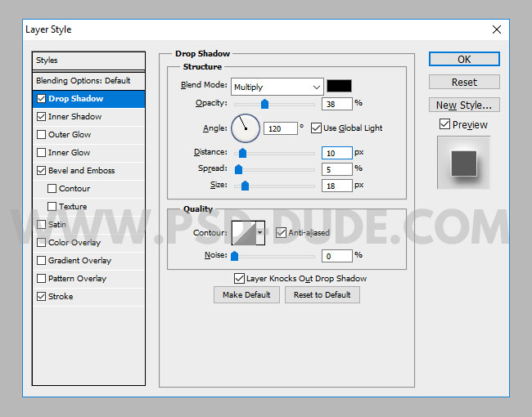This screenshot has width=532, height=417.
Task: Click the style preview thumbnail
Action: pyautogui.click(x=463, y=163)
